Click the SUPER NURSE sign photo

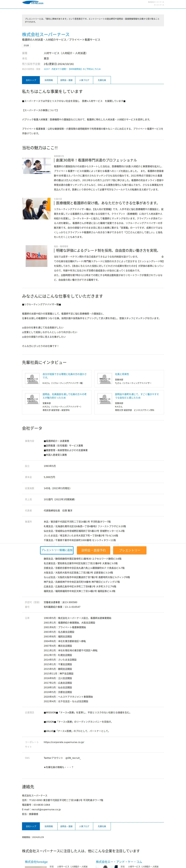coord(37,256)
